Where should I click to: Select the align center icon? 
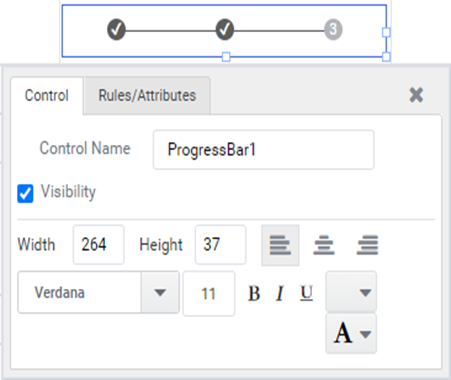tap(324, 245)
